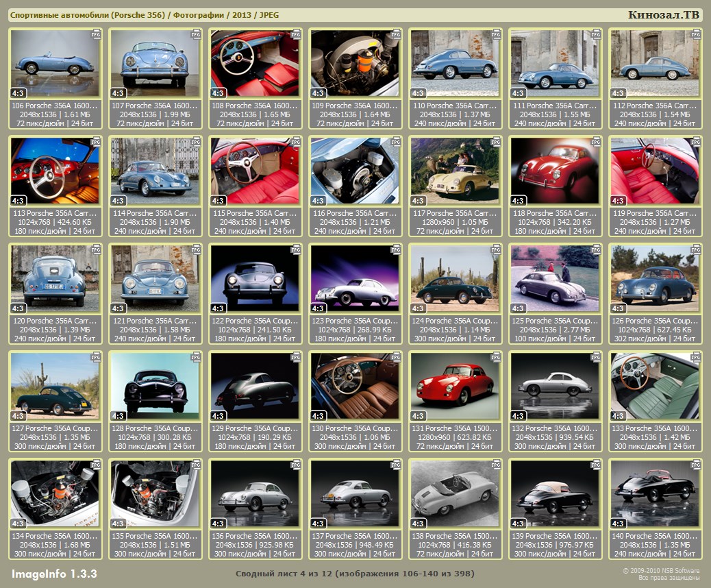This screenshot has width=711, height=588.
Task: Click the JPG badge on thumbnail 117
Action: pyautogui.click(x=495, y=141)
